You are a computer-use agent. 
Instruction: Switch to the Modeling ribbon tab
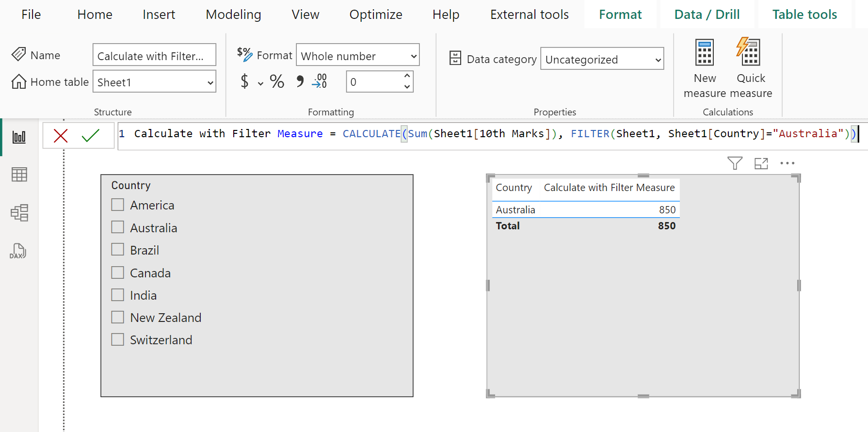coord(233,15)
